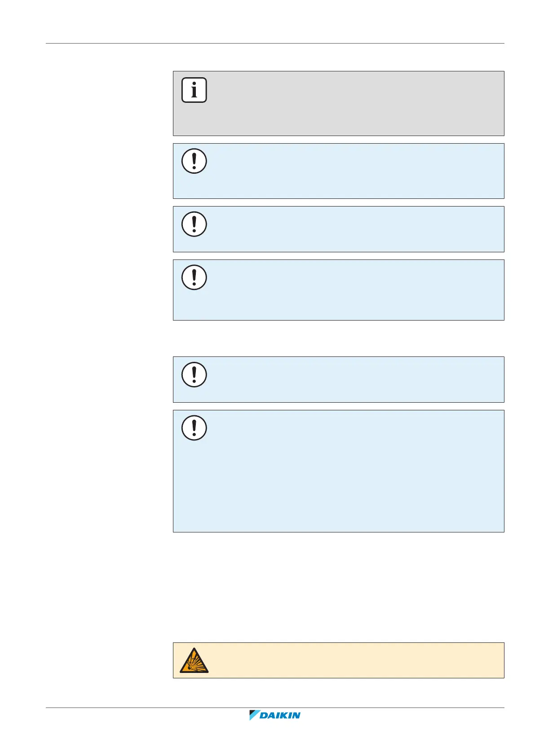This screenshot has height=756, width=535.
Task: Click exclamation icon in fourth blue notice box
Action: pos(194,374)
